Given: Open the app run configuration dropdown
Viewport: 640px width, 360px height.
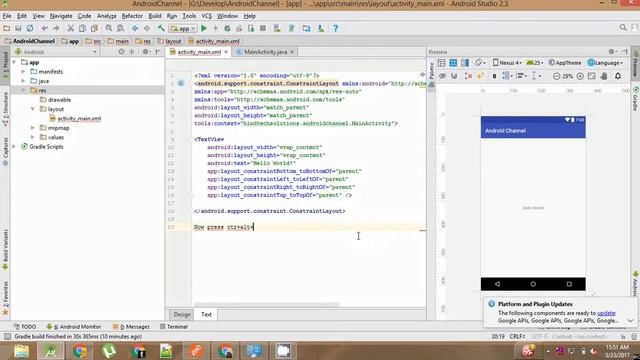Looking at the screenshot, I should point(183,29).
